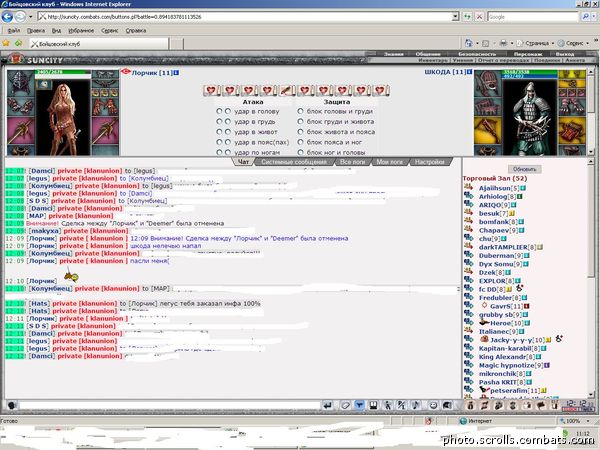The image size is (600, 450).
Task: Click the Обновить button in room list
Action: coord(525,169)
